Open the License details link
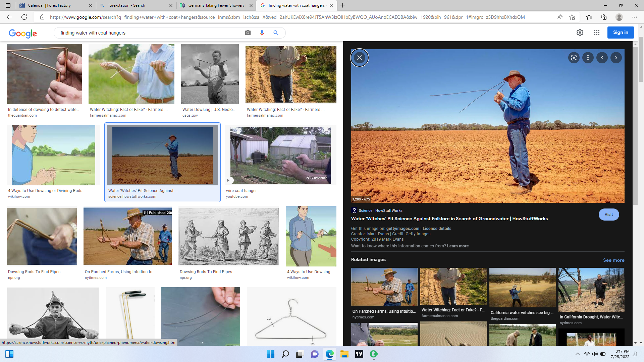This screenshot has height=362, width=644. [x=437, y=229]
